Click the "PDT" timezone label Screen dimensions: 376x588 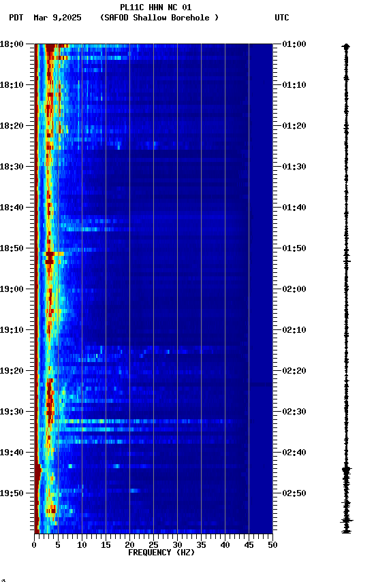pyautogui.click(x=16, y=18)
